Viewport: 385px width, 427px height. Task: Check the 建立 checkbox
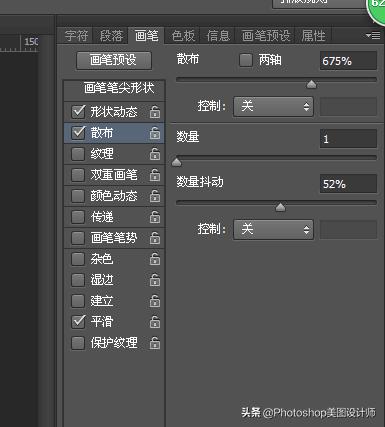[x=78, y=301]
